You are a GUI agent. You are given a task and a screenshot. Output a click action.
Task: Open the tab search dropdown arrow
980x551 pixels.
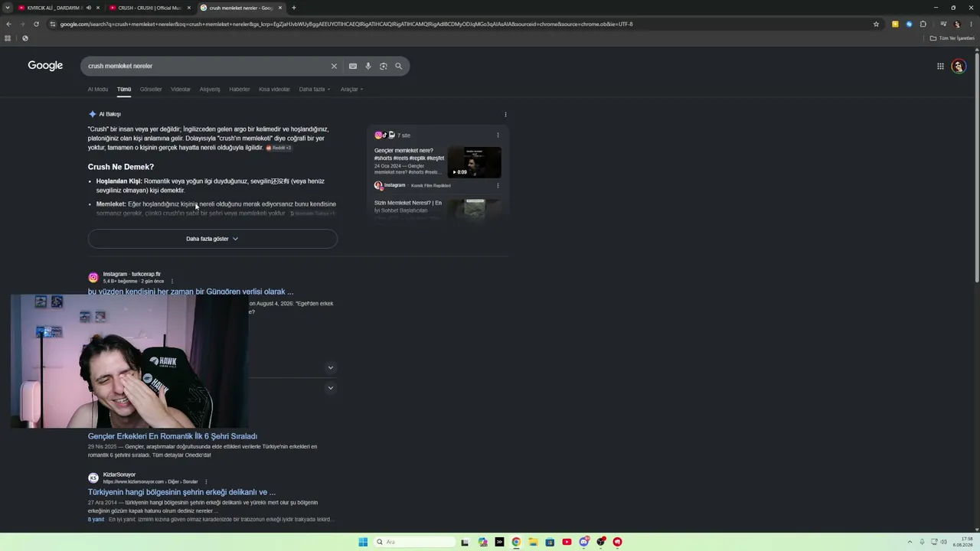[x=8, y=8]
